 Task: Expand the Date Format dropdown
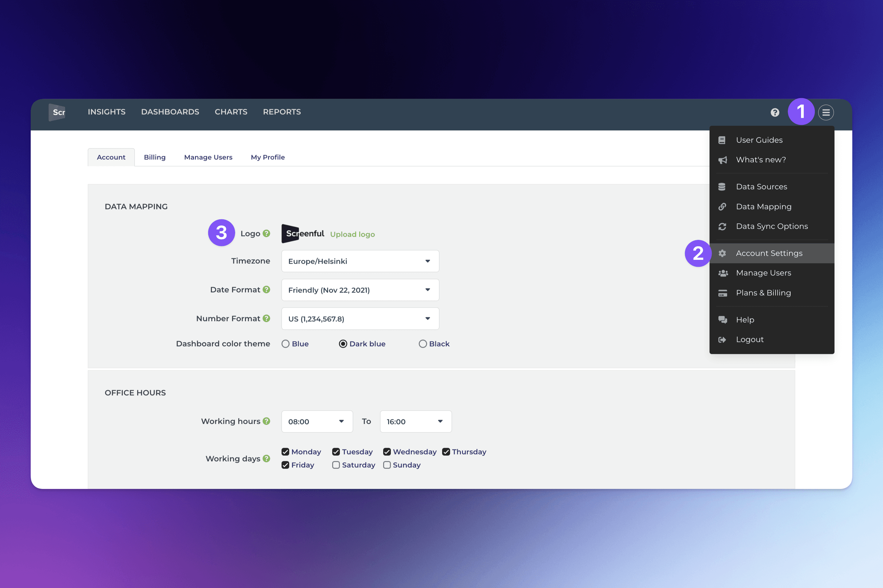click(360, 290)
